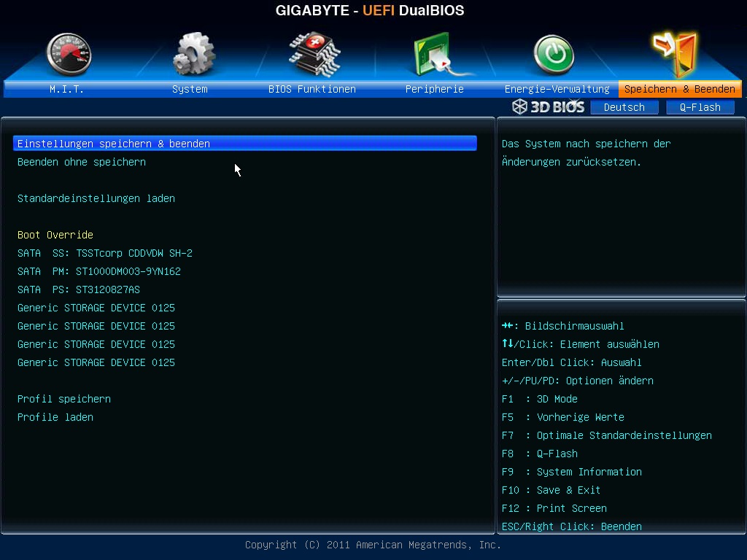This screenshot has height=560, width=747.
Task: Open the Energie-Verwaltung tab
Action: coord(557,89)
